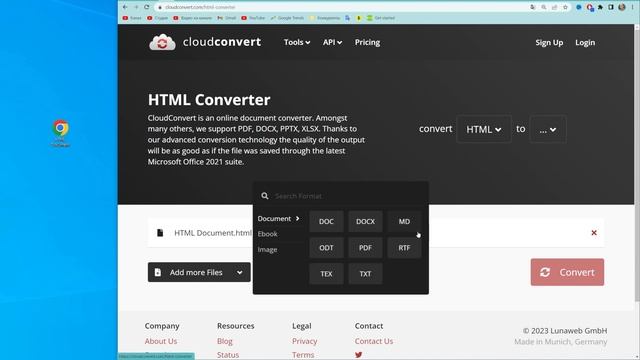Expand the Tools menu
The image size is (640, 360).
[297, 42]
